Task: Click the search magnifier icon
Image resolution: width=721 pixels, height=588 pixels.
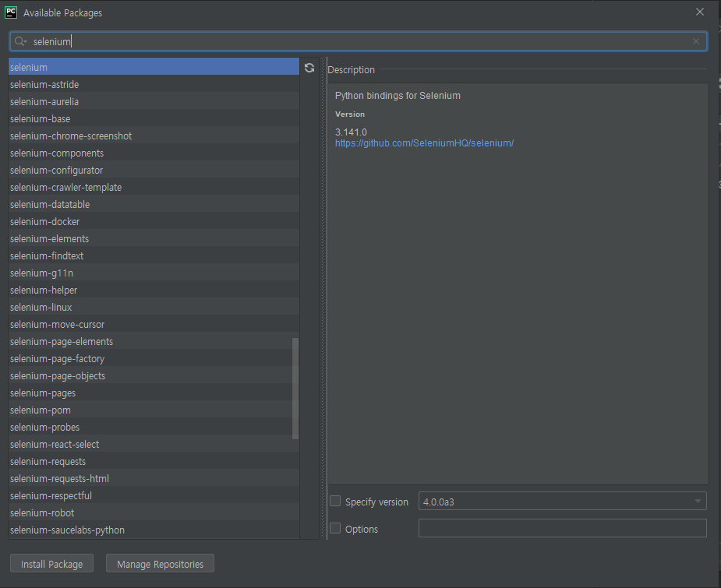Action: (19, 41)
